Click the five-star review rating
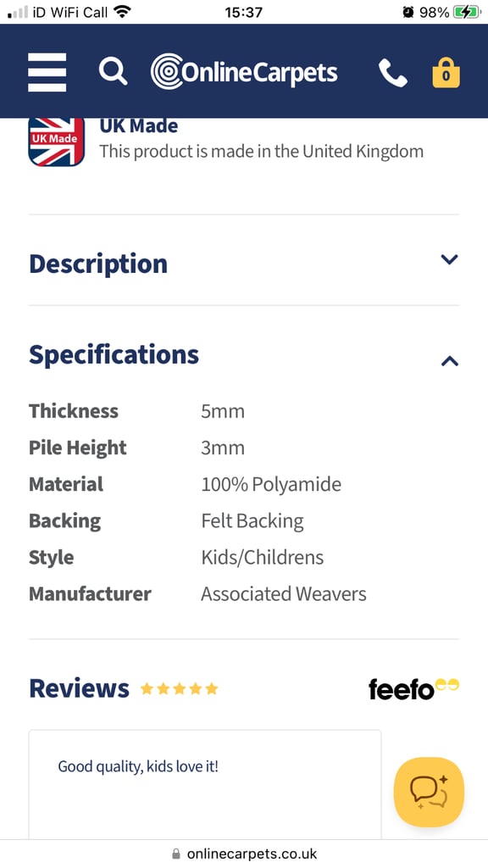488x868 pixels. [x=180, y=689]
